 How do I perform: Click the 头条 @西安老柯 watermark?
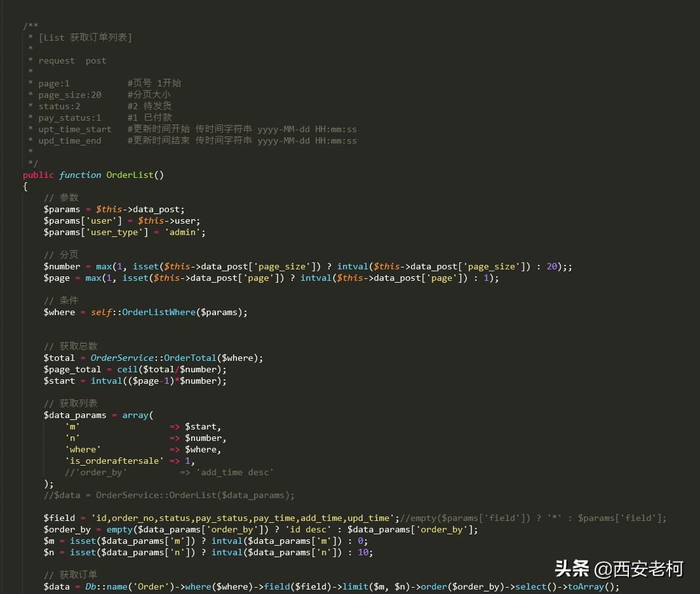[x=618, y=567]
